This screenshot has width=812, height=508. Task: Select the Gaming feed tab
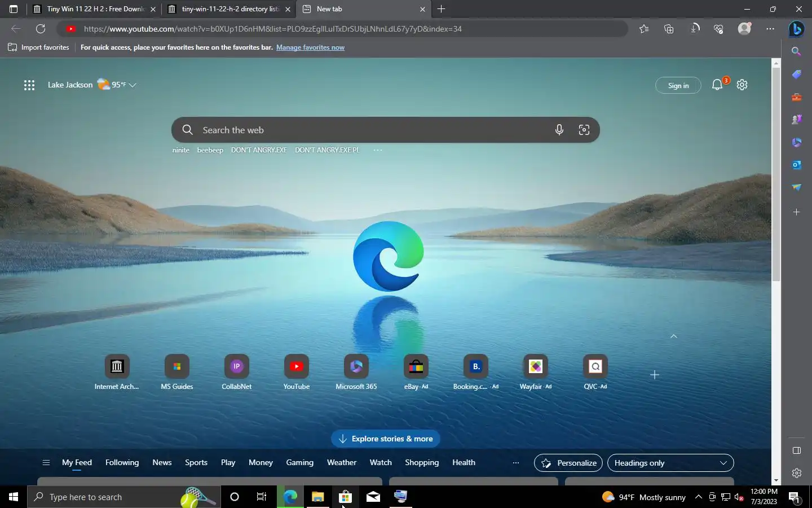point(299,462)
